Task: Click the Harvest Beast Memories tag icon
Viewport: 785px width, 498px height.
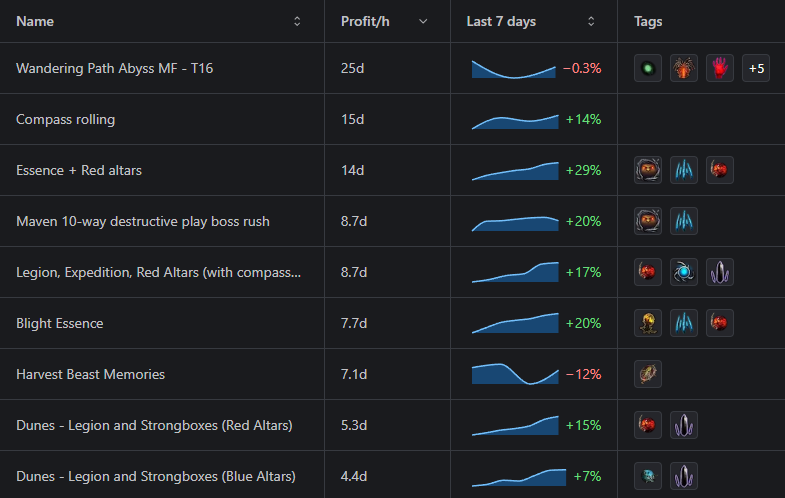Action: pos(648,374)
